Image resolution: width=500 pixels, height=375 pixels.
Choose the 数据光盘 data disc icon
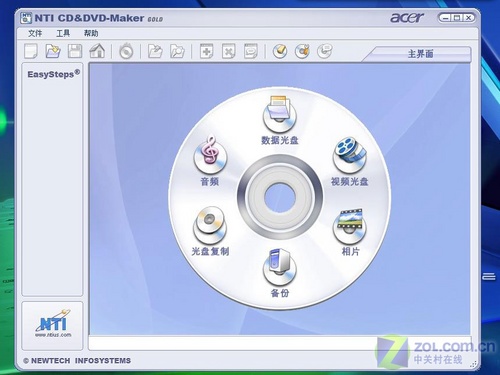click(x=279, y=113)
